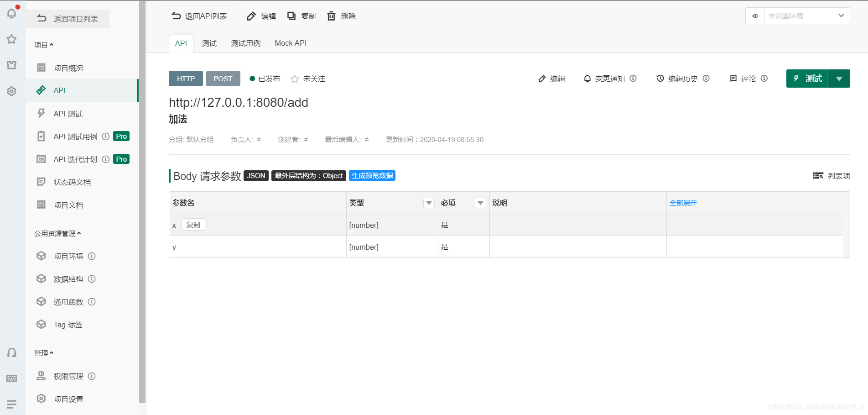
Task: Toggle the environment preview eye icon
Action: tap(755, 16)
